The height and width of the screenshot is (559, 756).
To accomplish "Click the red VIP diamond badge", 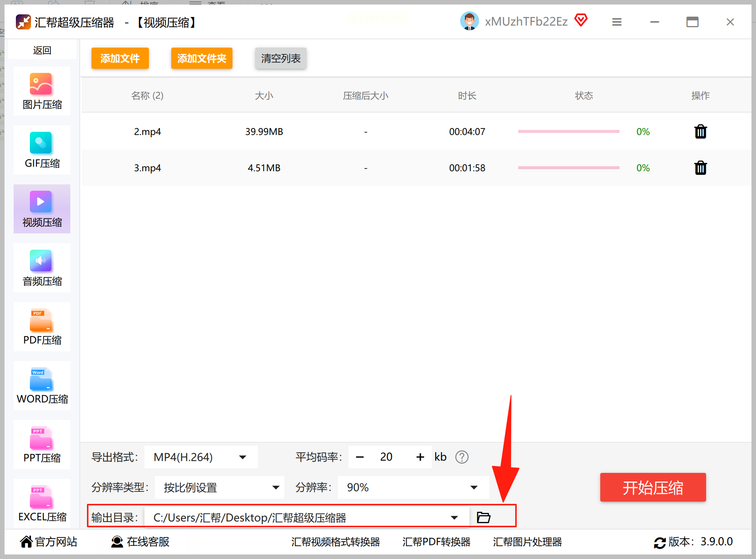I will (581, 20).
